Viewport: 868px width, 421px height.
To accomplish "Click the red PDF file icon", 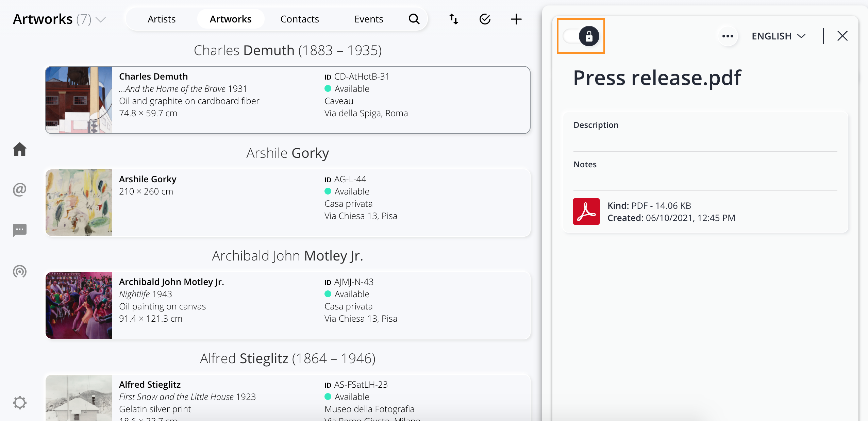I will point(586,212).
